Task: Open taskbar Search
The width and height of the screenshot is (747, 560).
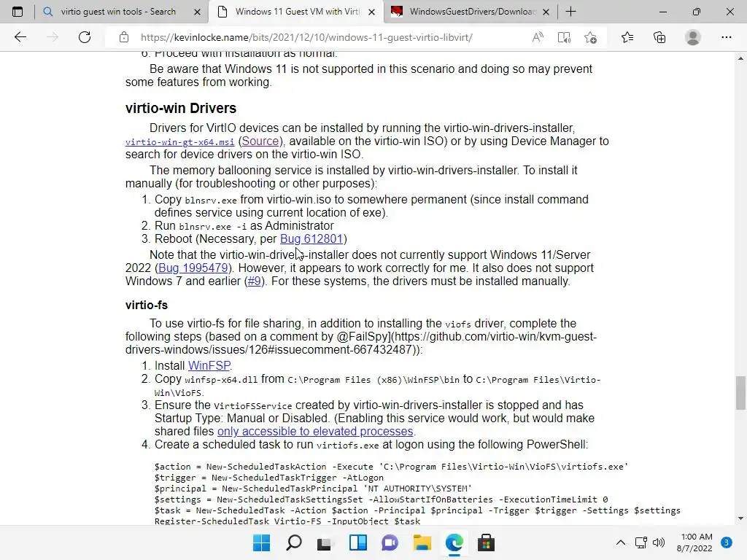Action: point(293,542)
